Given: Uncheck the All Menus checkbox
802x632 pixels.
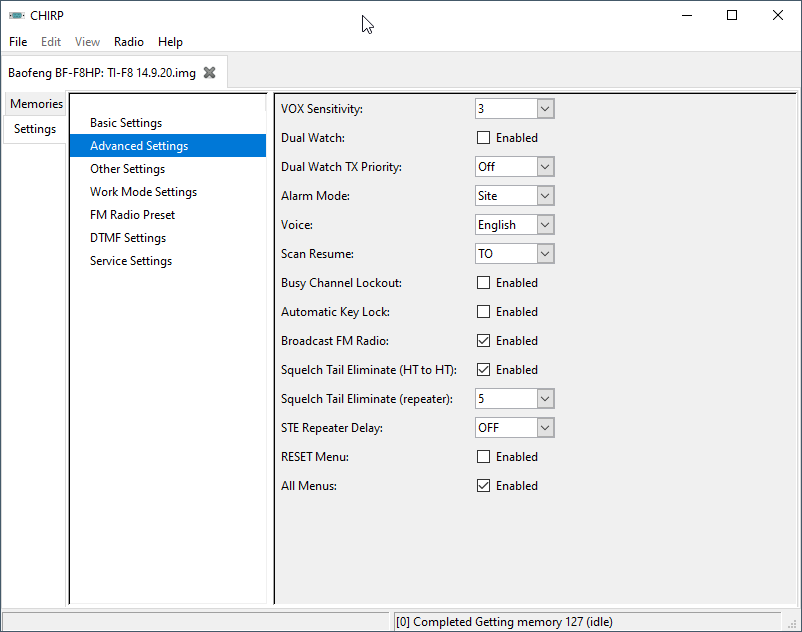Looking at the screenshot, I should point(483,486).
